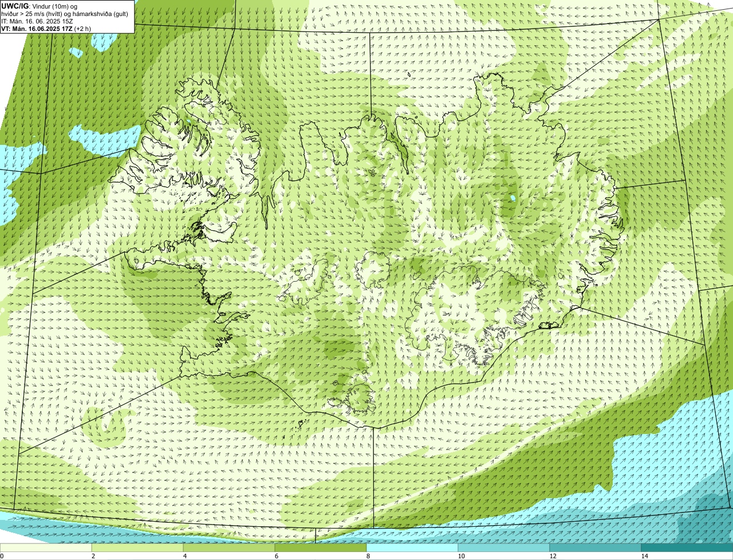Click the '12' label on the color scale

pos(553,556)
